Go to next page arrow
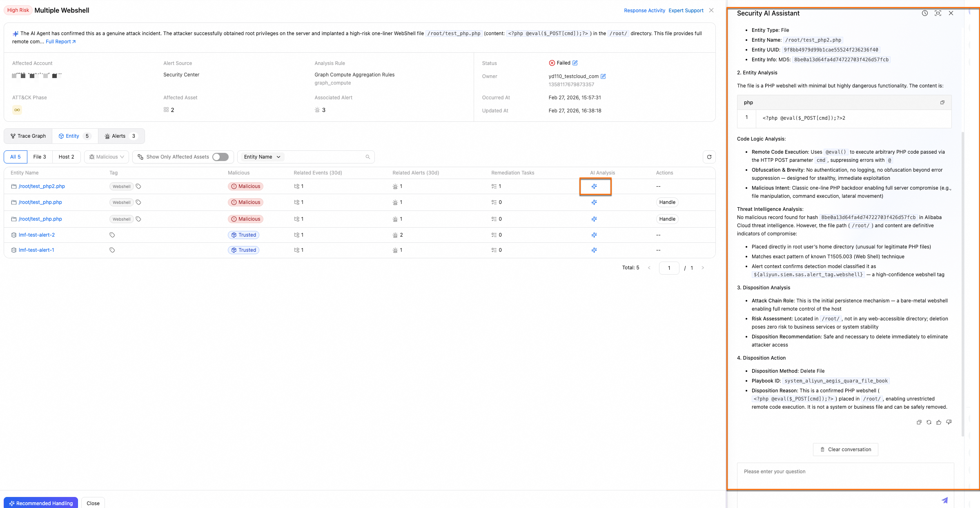 (703, 268)
